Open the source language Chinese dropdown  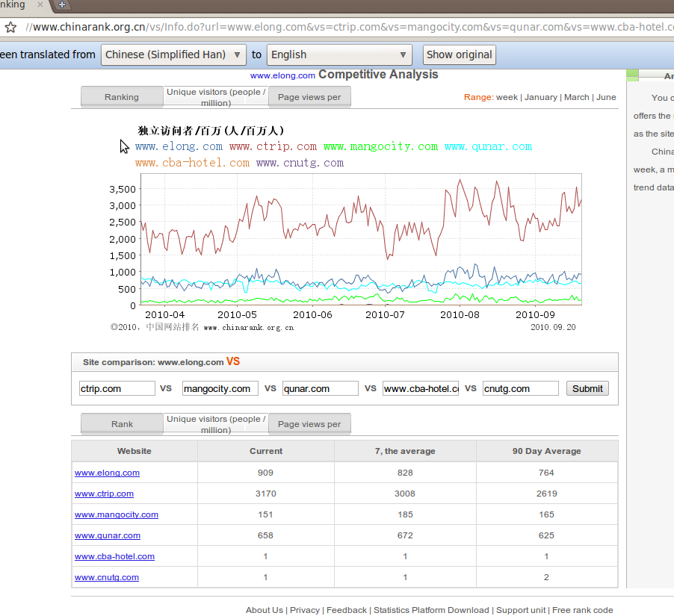click(173, 55)
